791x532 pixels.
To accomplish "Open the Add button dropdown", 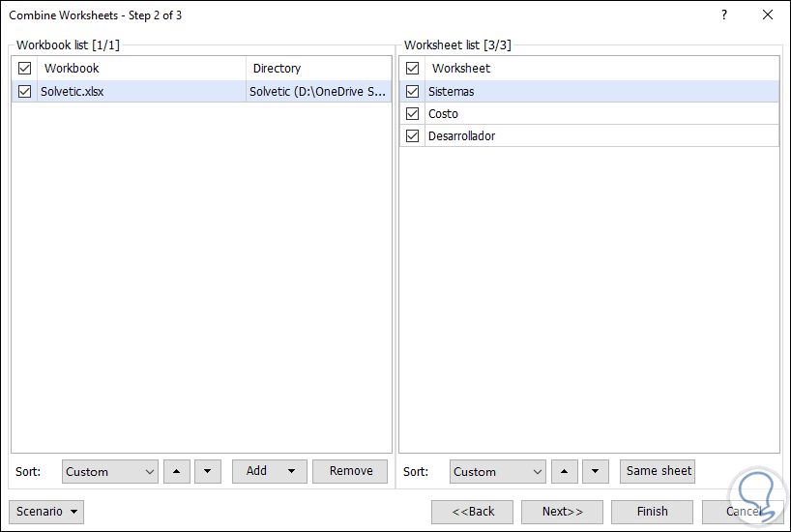I will tap(270, 471).
